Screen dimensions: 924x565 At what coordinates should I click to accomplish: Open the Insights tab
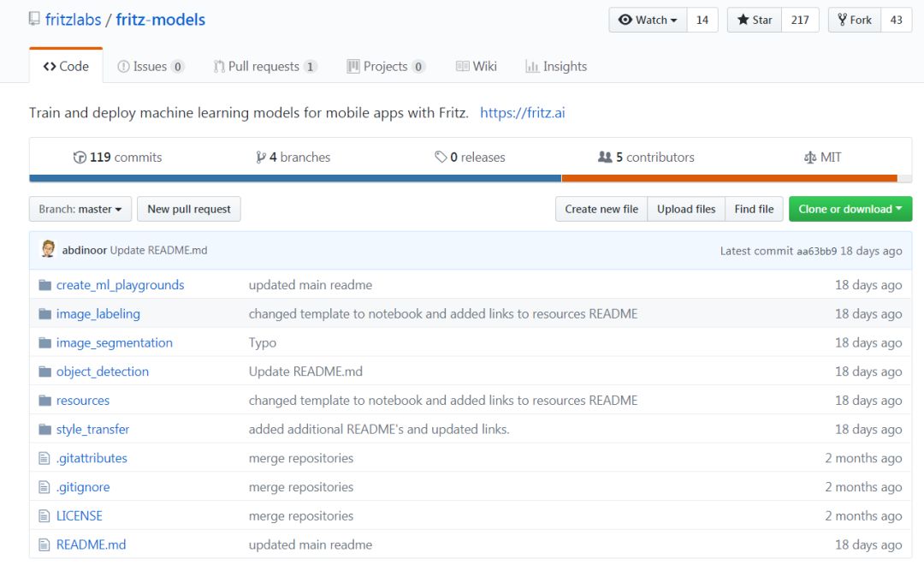click(556, 66)
